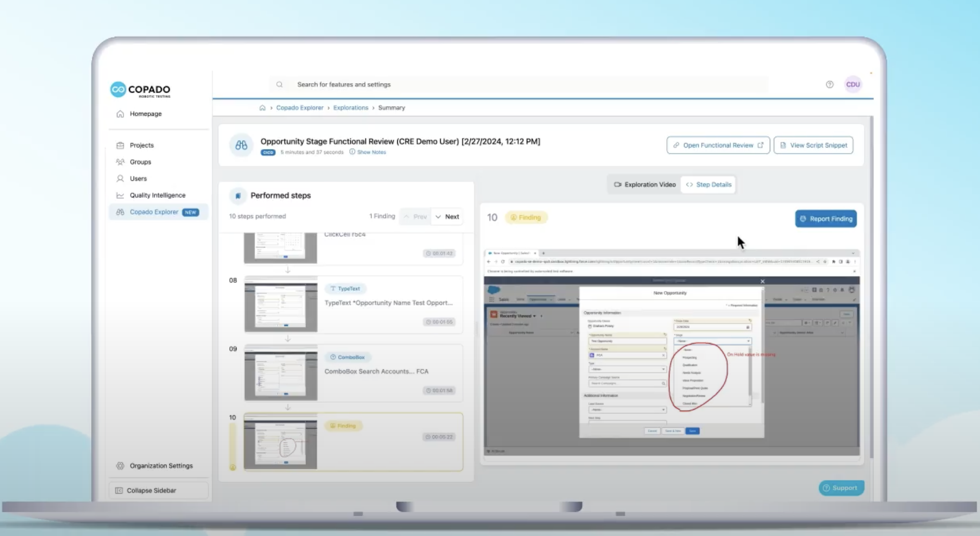
Task: Click Summary breadcrumb text
Action: pos(391,108)
